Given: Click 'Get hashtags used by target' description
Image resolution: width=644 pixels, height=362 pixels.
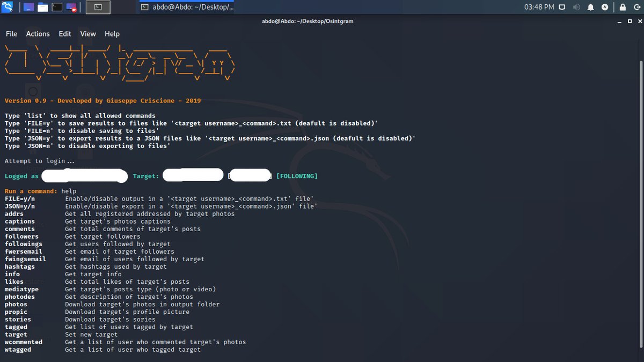Looking at the screenshot, I should tap(116, 266).
